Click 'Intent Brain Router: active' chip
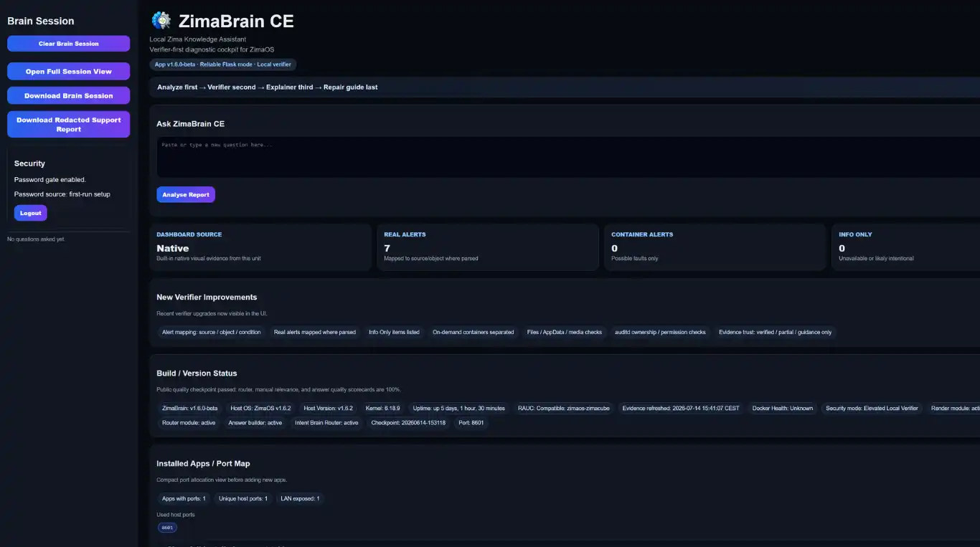Image resolution: width=980 pixels, height=547 pixels. click(326, 423)
